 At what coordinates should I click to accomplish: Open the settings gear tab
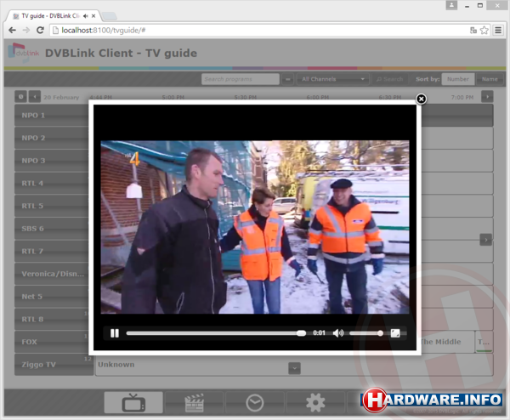[x=315, y=403]
